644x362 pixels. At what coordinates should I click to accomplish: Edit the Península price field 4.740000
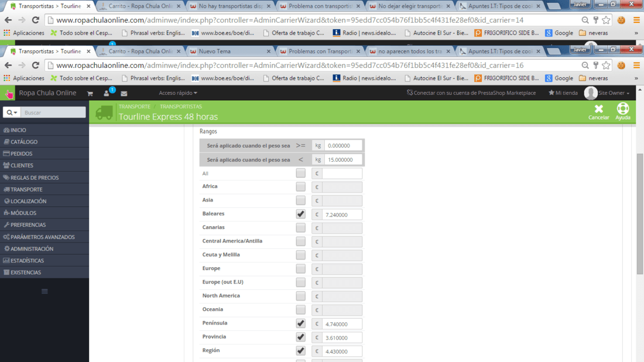tap(342, 324)
